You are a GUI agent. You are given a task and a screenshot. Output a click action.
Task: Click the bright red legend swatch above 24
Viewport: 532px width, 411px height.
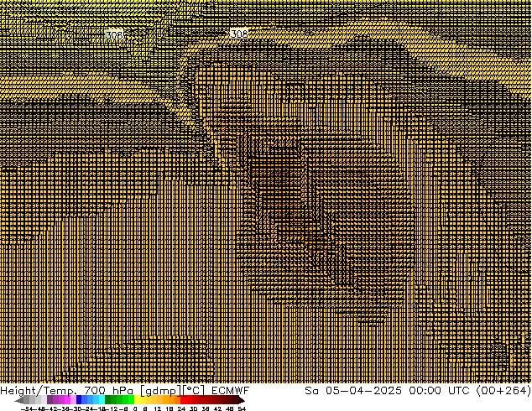click(183, 400)
